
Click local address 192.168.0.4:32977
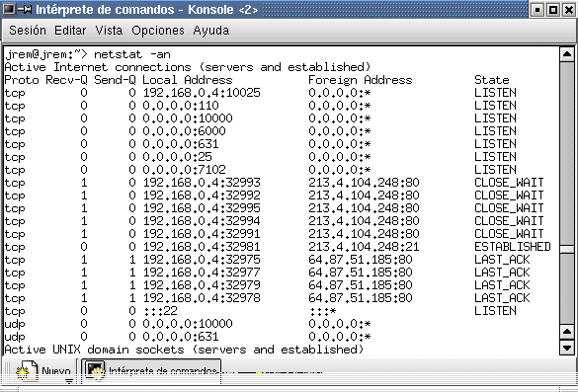[202, 273]
